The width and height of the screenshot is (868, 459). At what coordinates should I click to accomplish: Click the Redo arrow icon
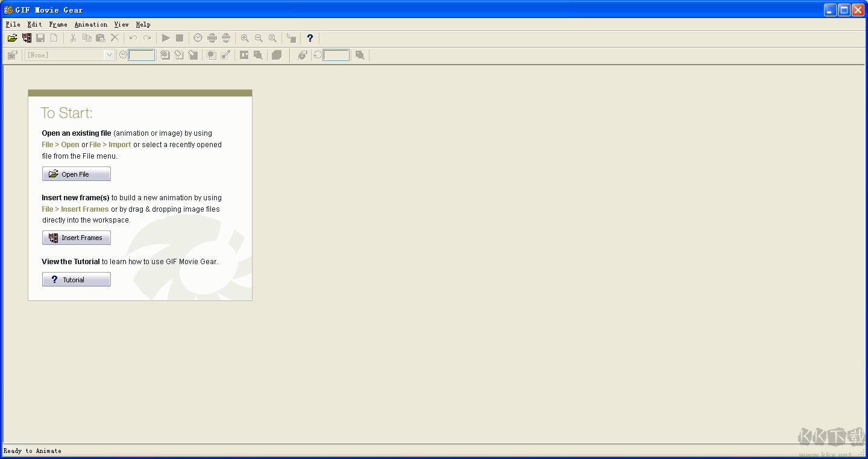147,38
